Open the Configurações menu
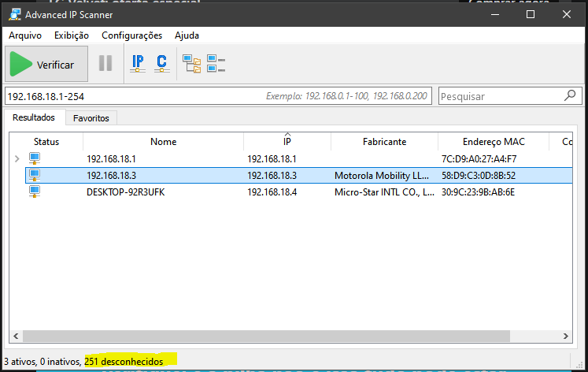 coord(131,35)
